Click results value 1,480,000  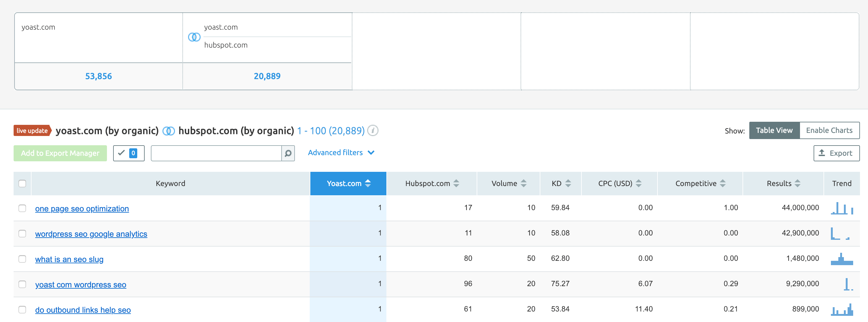coord(802,258)
